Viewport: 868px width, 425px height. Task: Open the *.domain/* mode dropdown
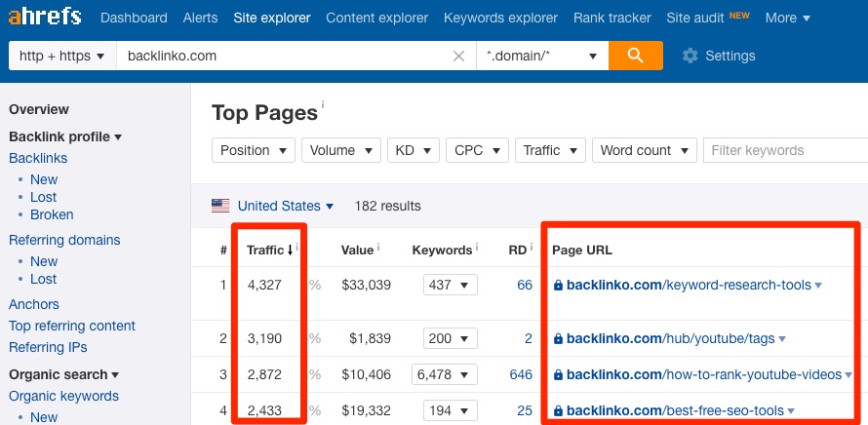pos(541,56)
